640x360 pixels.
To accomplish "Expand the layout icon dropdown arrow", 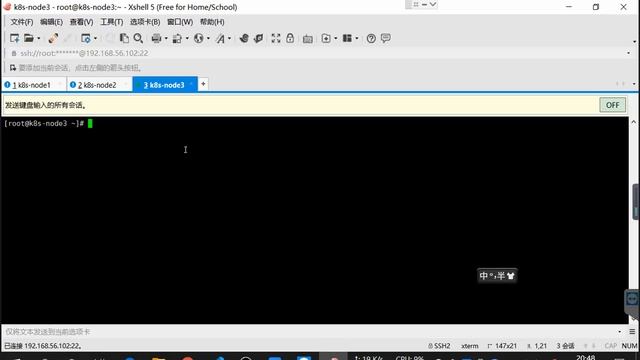I will coord(357,38).
